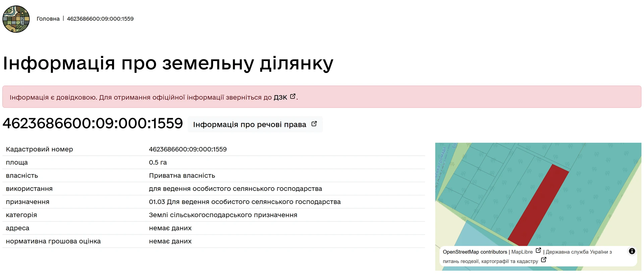
Task: Open Державна служба України attribution link
Action: click(x=527, y=257)
